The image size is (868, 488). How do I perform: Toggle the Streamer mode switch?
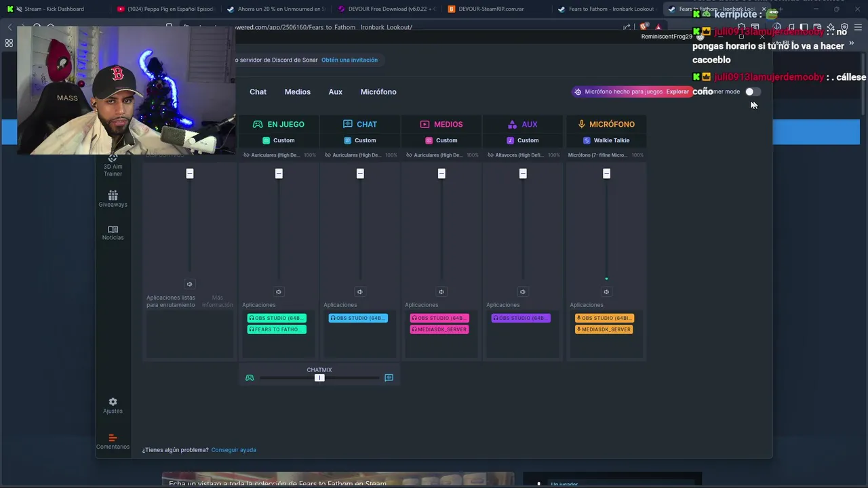(x=752, y=91)
